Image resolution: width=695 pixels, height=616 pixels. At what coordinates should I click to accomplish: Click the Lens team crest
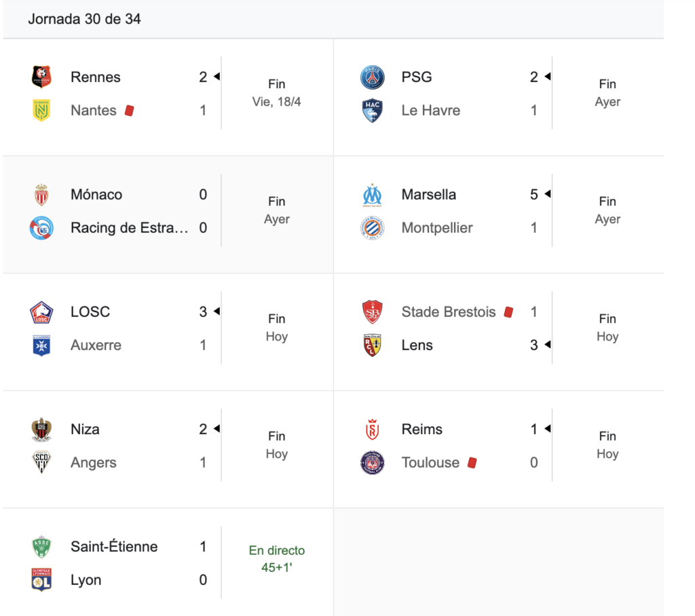coord(373,345)
